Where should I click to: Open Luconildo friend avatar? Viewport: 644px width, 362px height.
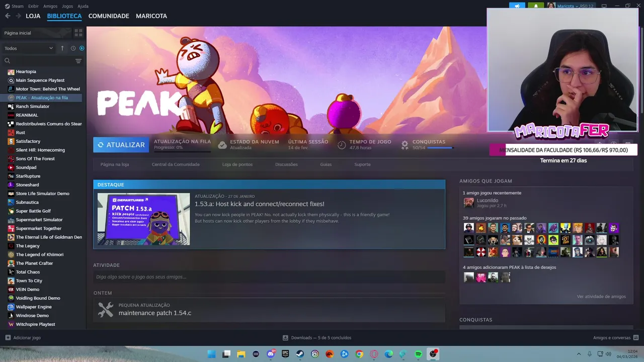pos(468,203)
